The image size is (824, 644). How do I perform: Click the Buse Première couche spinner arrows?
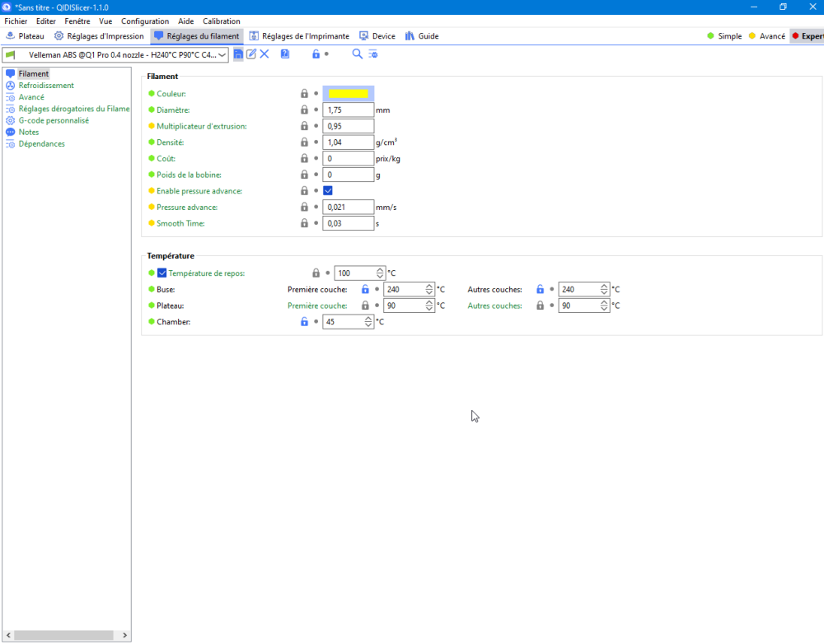tap(429, 289)
